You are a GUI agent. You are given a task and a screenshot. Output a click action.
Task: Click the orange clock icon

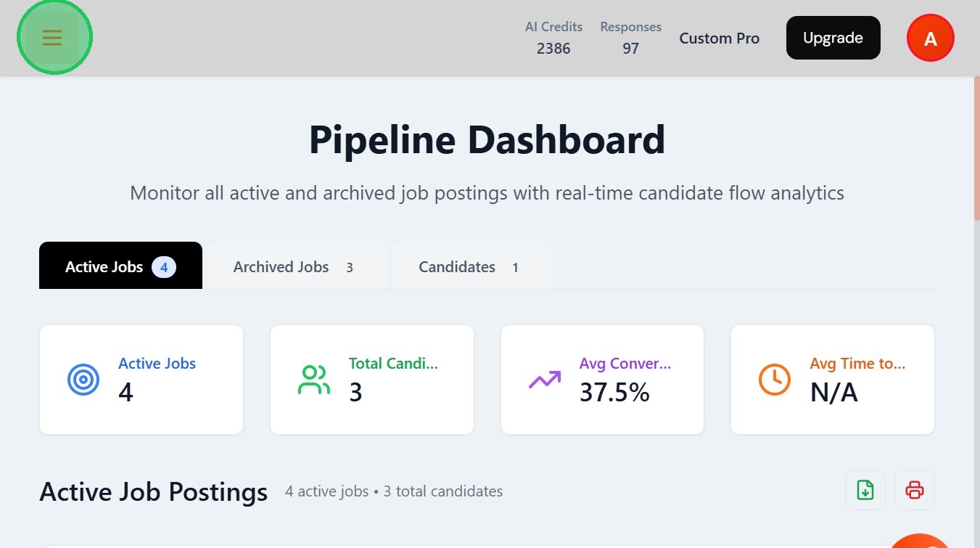point(774,380)
